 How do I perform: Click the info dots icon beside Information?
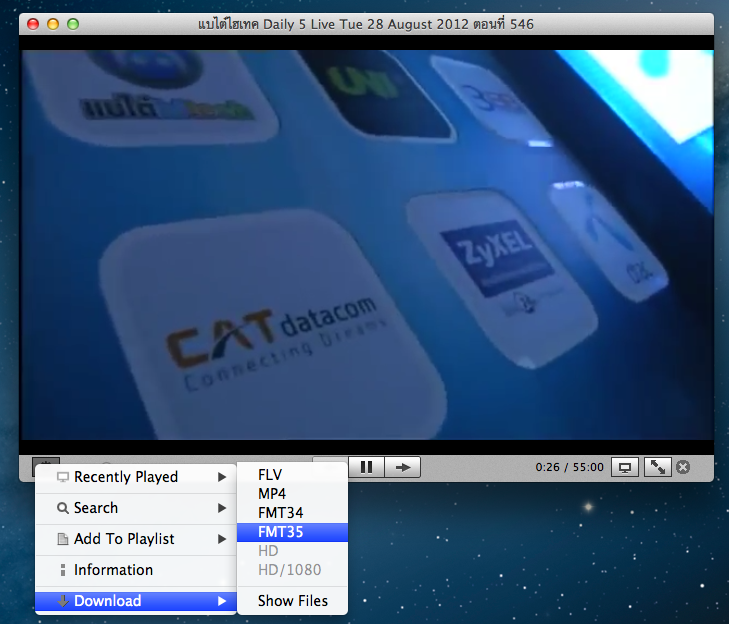pyautogui.click(x=63, y=570)
